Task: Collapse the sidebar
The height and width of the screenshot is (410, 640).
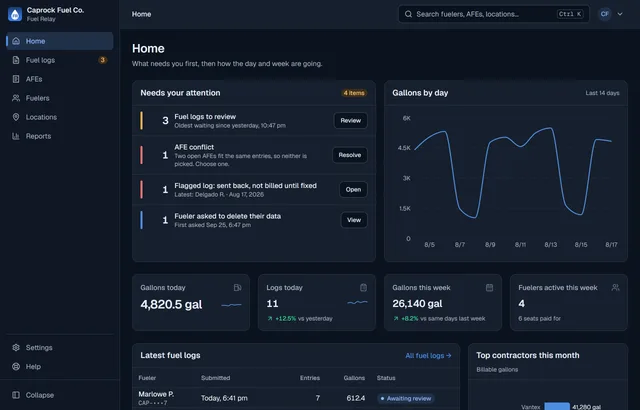Action: click(x=60, y=395)
